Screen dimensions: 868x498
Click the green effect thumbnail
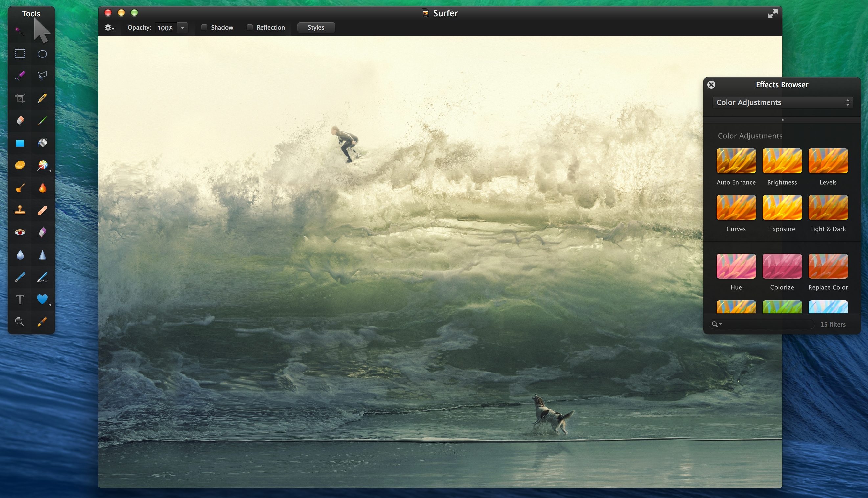click(x=782, y=306)
